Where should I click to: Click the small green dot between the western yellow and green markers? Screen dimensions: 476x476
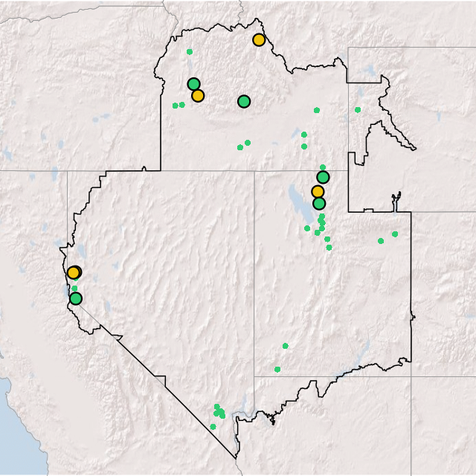pyautogui.click(x=74, y=289)
